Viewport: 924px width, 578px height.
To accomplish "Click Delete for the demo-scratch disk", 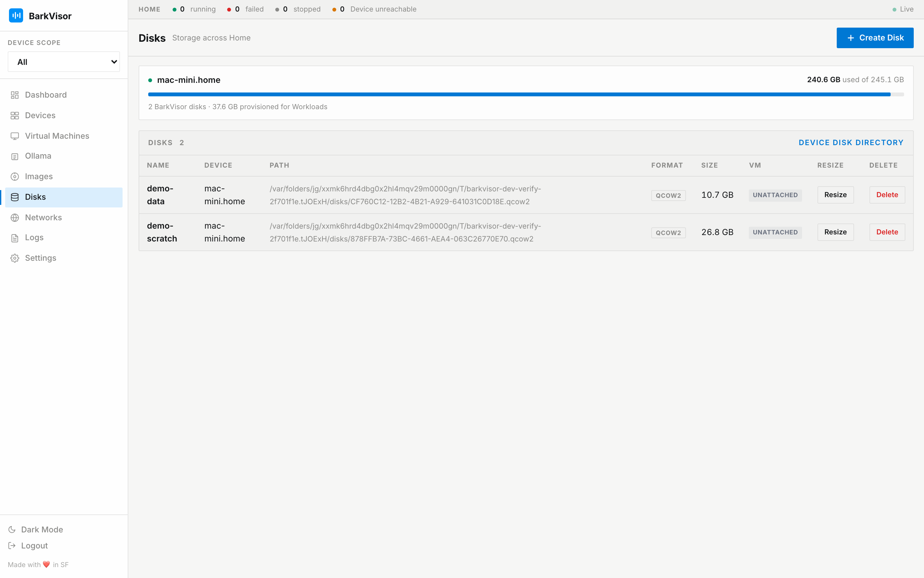I will tap(887, 232).
